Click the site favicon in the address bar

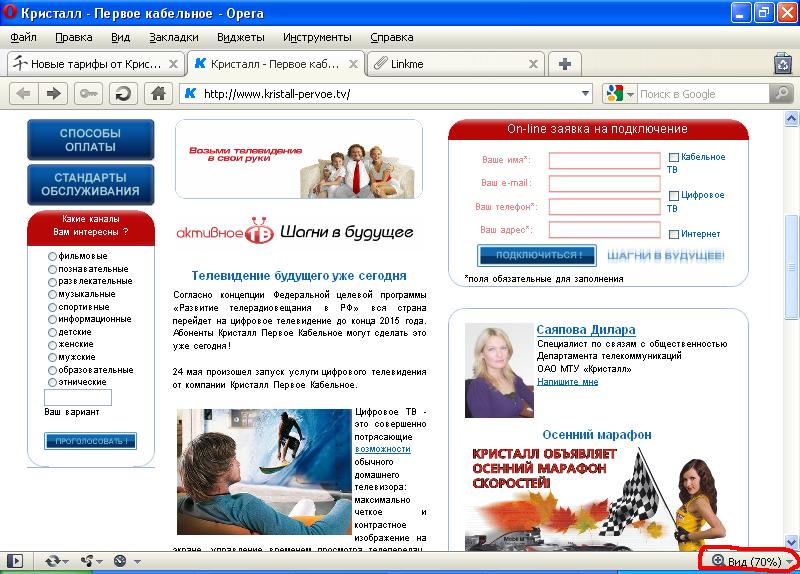(x=190, y=94)
